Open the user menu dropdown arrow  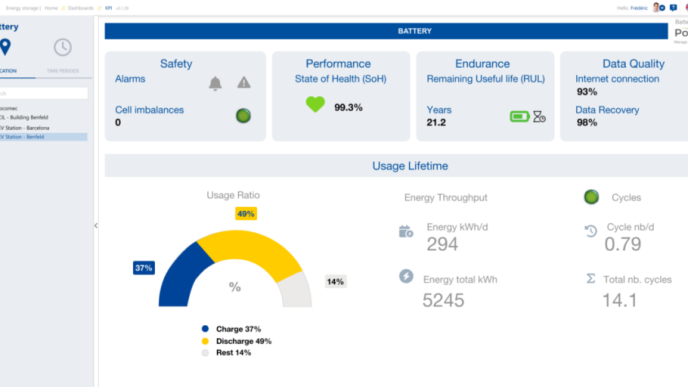tap(662, 8)
